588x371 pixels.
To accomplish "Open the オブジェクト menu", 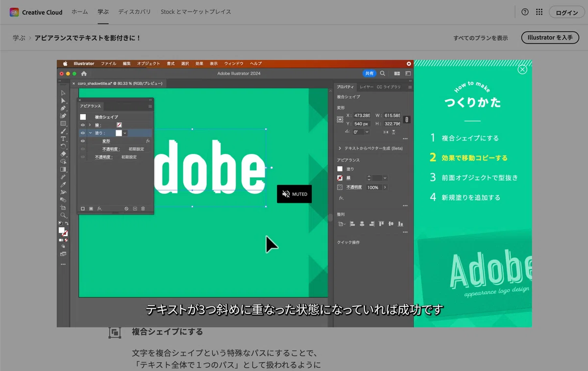I will 148,64.
